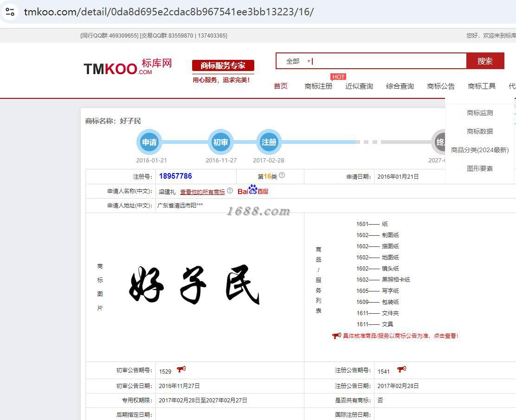Click goods item 1602 镜头纸
Viewport: 516px width, 420px height.
coord(377,269)
